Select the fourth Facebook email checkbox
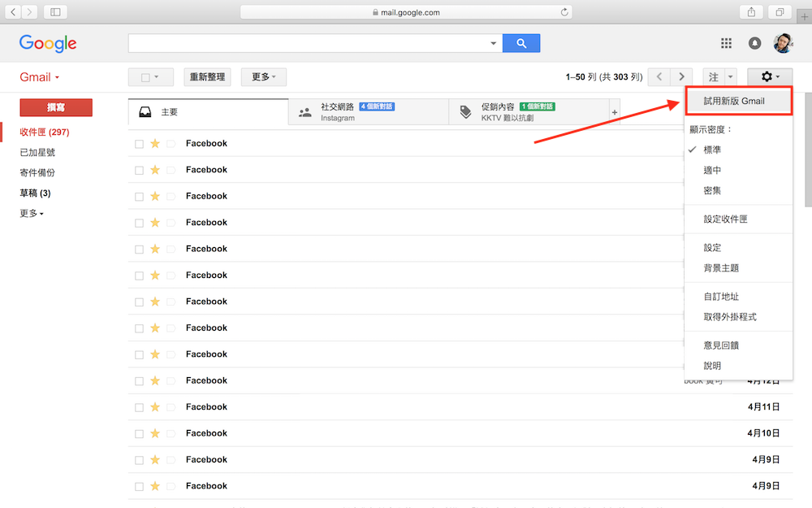 [140, 223]
